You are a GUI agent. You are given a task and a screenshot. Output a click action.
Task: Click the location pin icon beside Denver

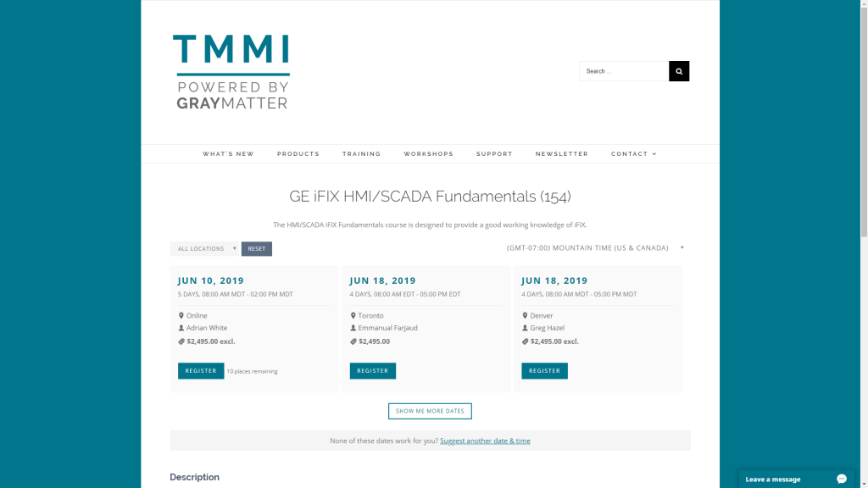(525, 315)
